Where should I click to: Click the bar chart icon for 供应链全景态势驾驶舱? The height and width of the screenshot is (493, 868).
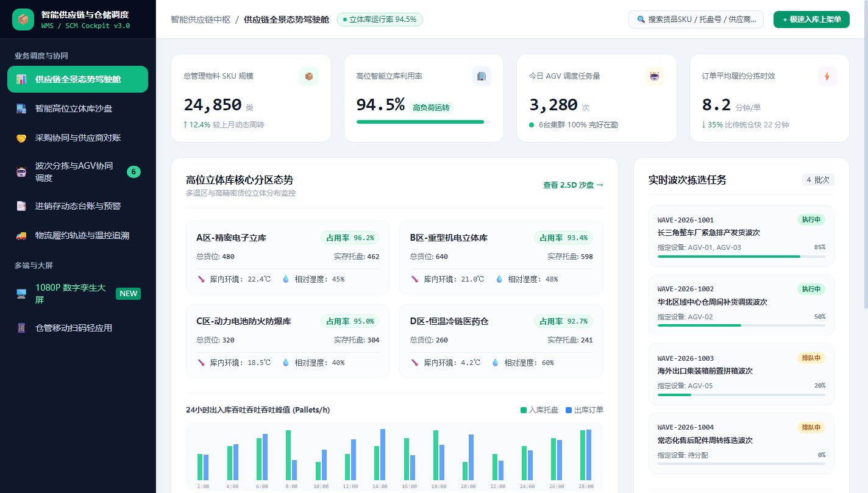[21, 79]
